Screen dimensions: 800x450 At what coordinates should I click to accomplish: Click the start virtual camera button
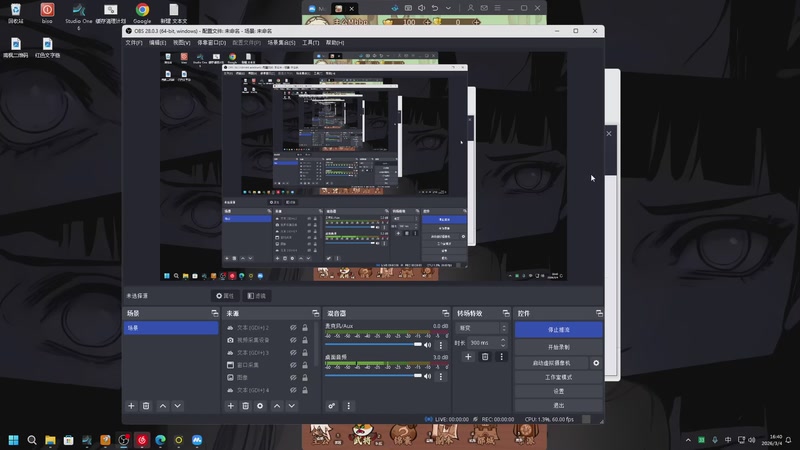pos(552,363)
